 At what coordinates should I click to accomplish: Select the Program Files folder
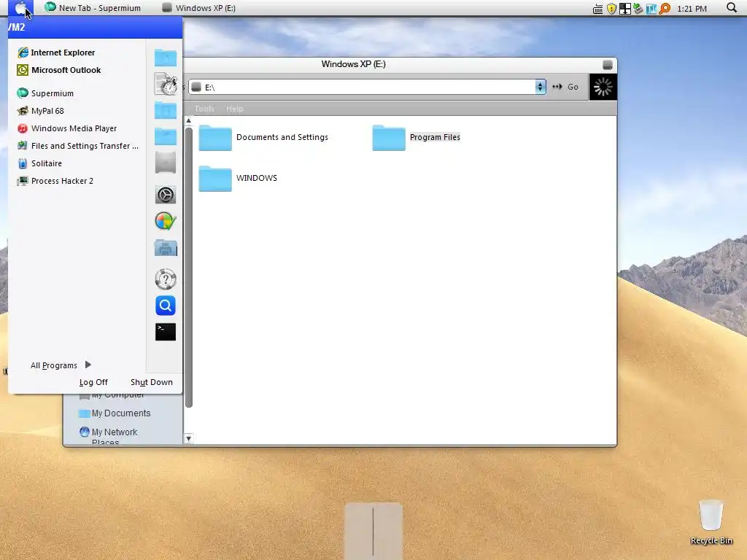pyautogui.click(x=417, y=137)
